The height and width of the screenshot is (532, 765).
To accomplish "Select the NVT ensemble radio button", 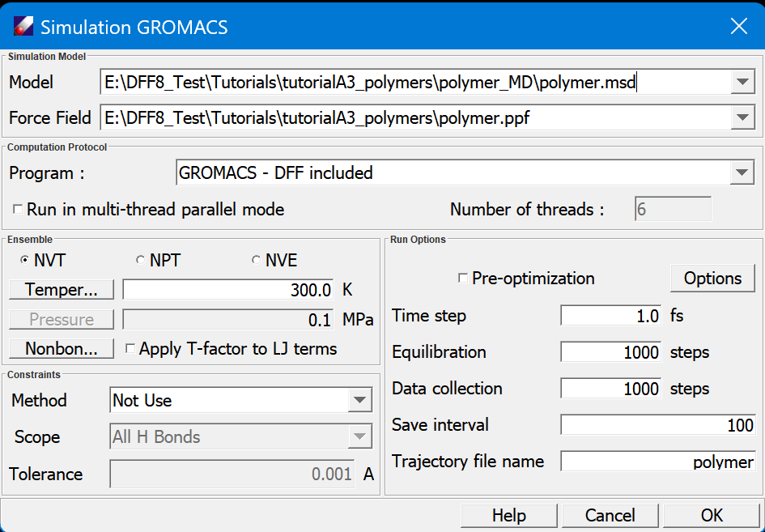I will (x=24, y=260).
